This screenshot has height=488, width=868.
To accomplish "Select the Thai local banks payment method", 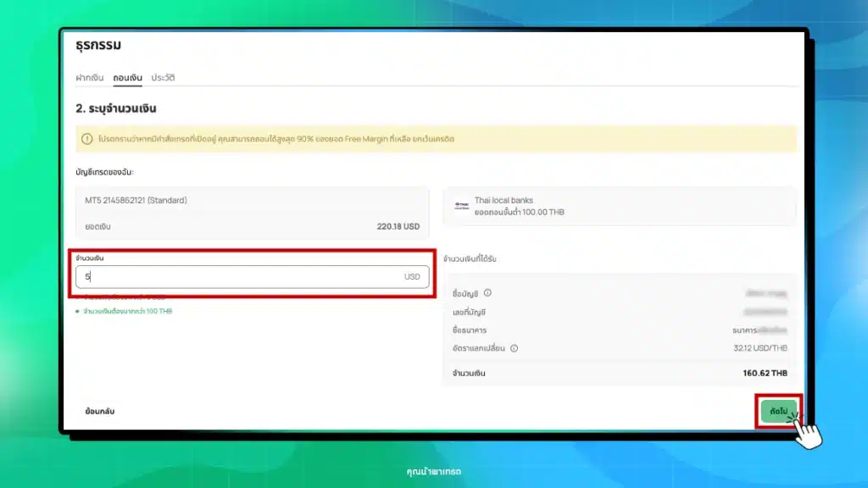I will point(619,206).
